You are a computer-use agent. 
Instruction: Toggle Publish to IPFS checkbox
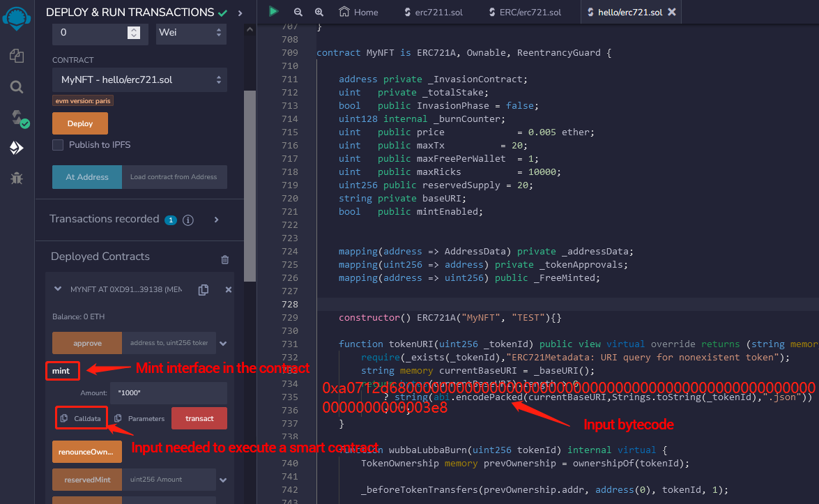(58, 145)
